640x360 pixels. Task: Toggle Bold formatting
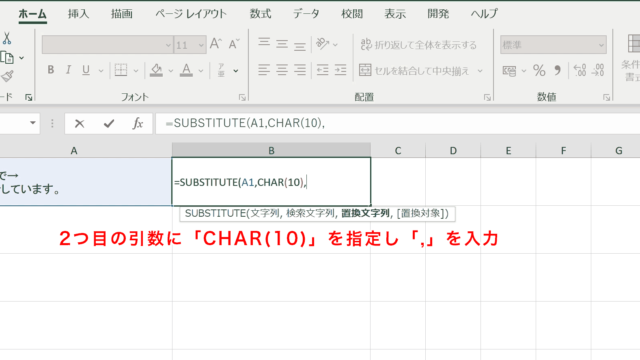pyautogui.click(x=51, y=70)
